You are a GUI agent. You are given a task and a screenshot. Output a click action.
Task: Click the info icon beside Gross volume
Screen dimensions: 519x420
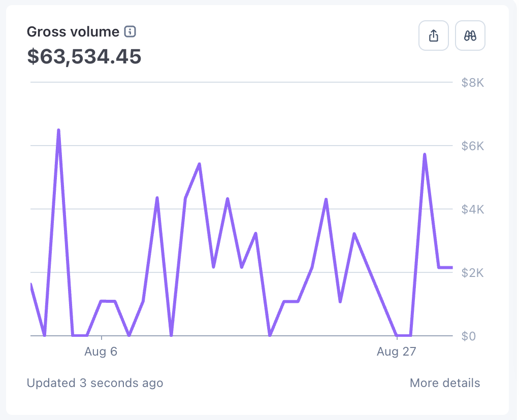[x=130, y=32]
